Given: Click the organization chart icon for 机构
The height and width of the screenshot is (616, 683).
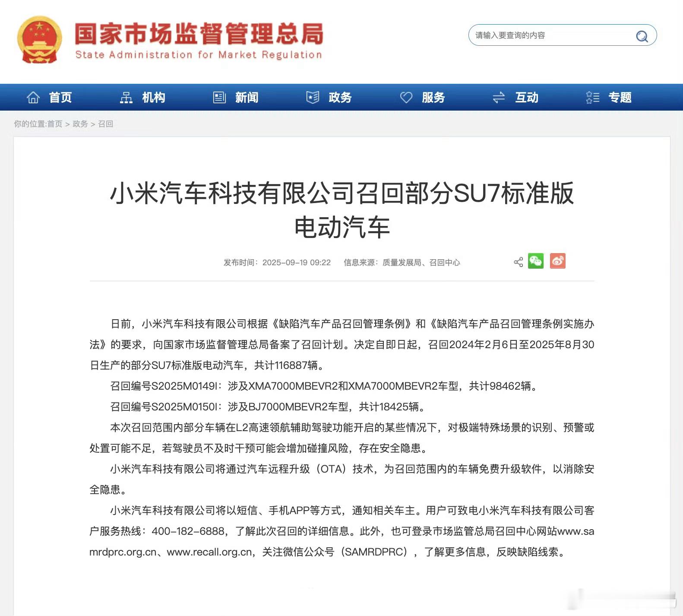Looking at the screenshot, I should [x=126, y=98].
